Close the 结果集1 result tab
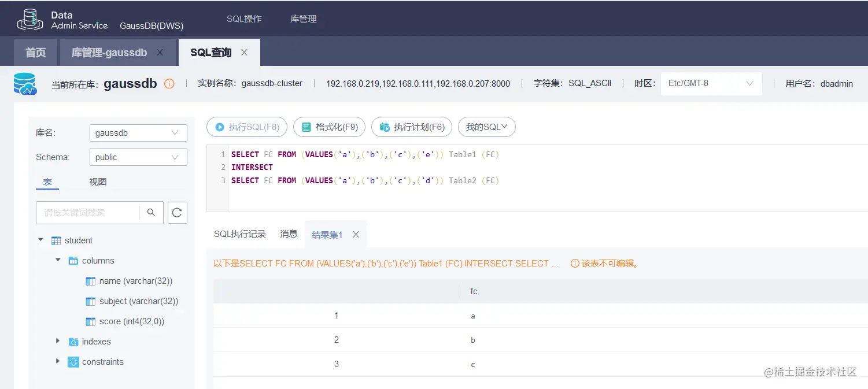868x389 pixels. 356,235
